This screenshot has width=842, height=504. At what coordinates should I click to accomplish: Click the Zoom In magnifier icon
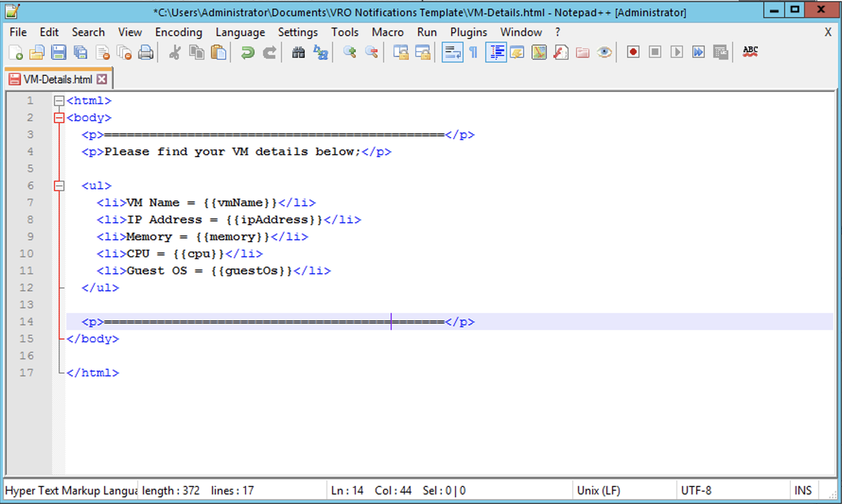coord(350,52)
